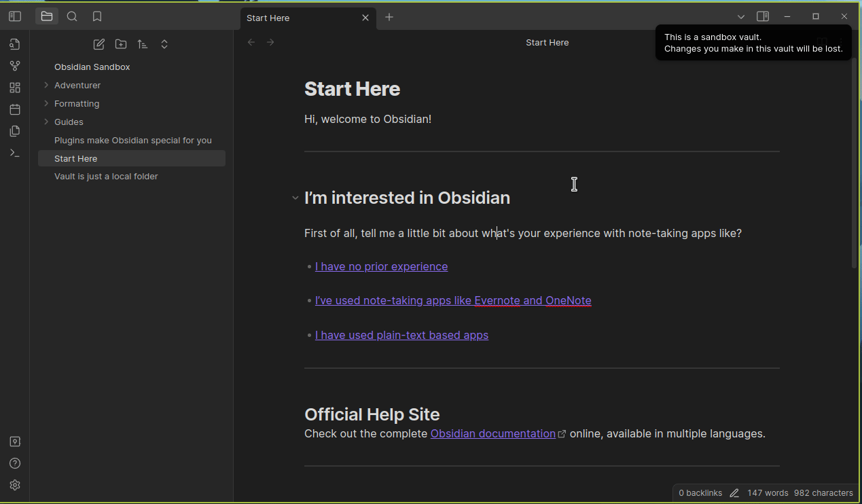Collapse the left sidebar with the toggle icon
The width and height of the screenshot is (862, 504).
[15, 16]
